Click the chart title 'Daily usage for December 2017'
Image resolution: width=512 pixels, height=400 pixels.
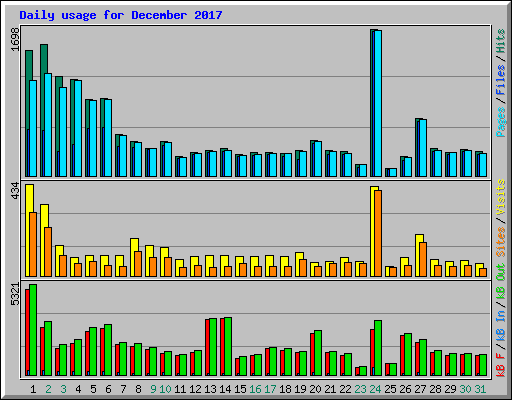tap(121, 15)
